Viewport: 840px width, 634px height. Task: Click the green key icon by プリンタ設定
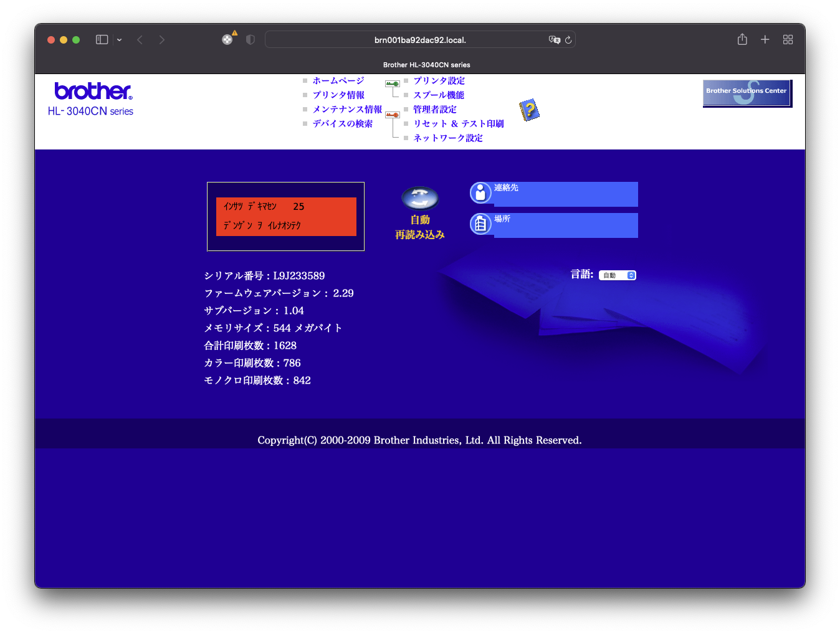392,83
